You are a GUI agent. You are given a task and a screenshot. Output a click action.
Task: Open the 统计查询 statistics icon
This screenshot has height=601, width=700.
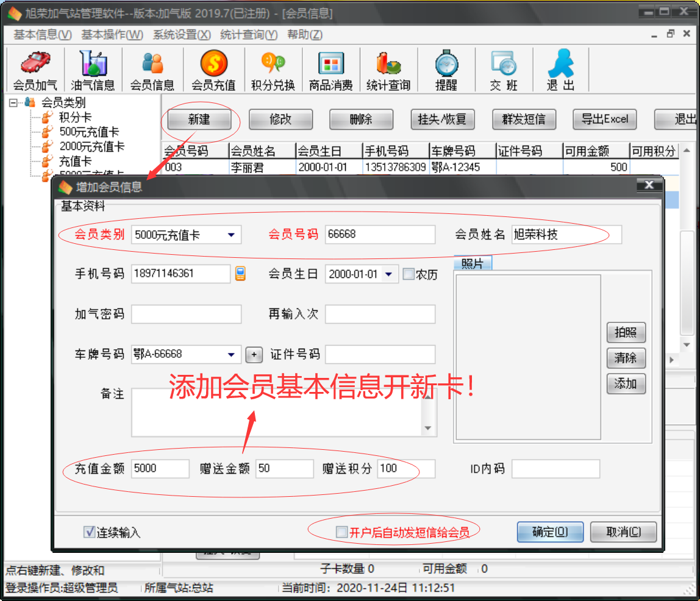[x=389, y=68]
